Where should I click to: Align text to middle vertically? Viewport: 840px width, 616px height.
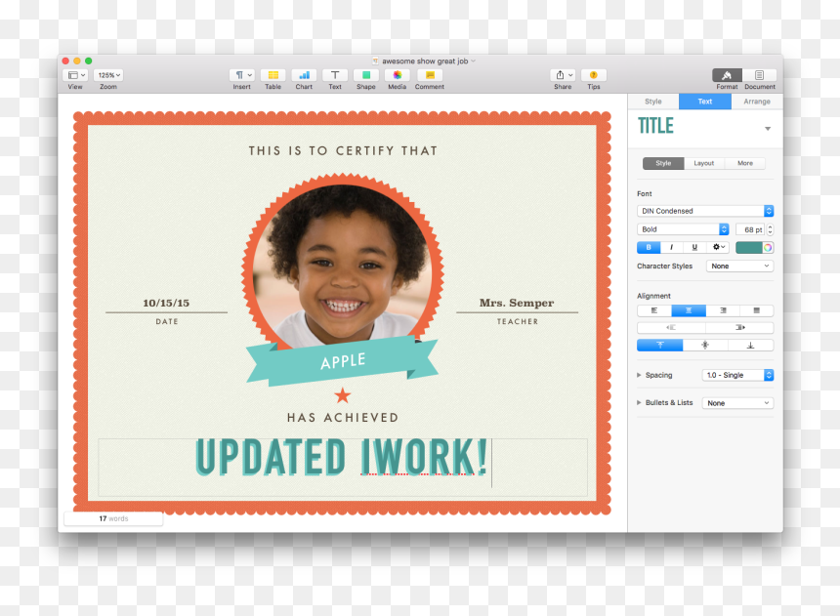705,345
